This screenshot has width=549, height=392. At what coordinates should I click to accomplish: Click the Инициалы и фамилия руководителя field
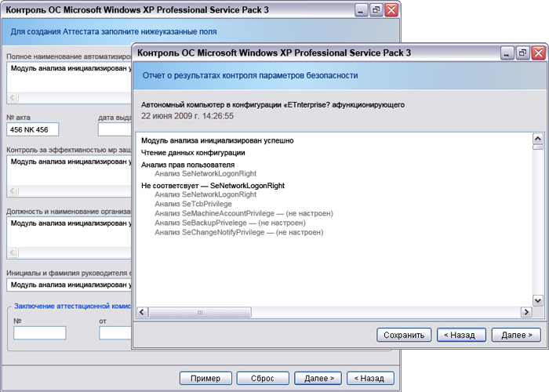69,285
